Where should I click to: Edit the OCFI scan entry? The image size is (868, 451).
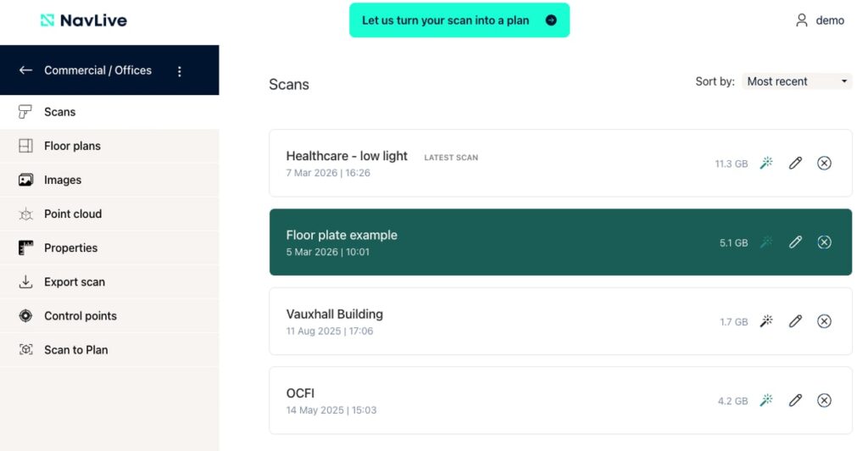[x=795, y=400]
